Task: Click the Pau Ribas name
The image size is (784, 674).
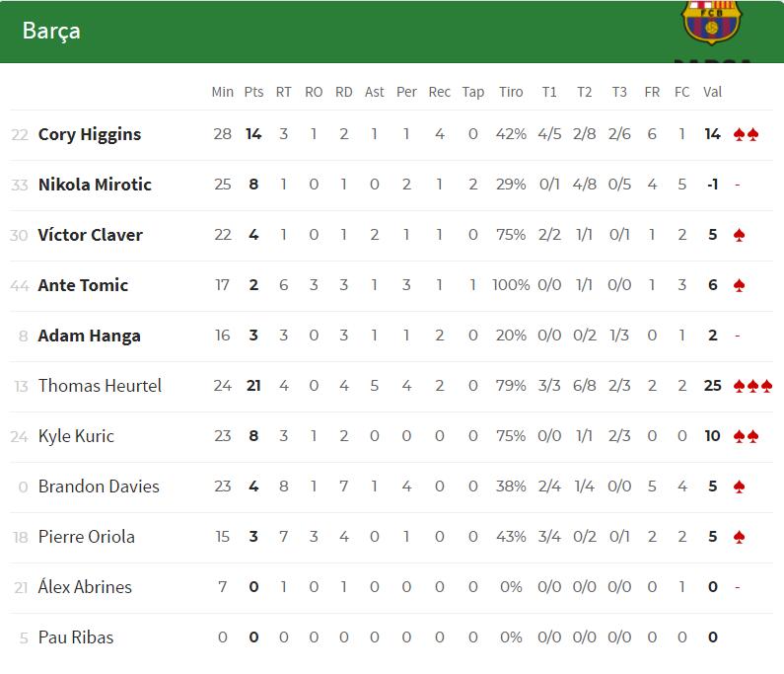Action: point(76,637)
